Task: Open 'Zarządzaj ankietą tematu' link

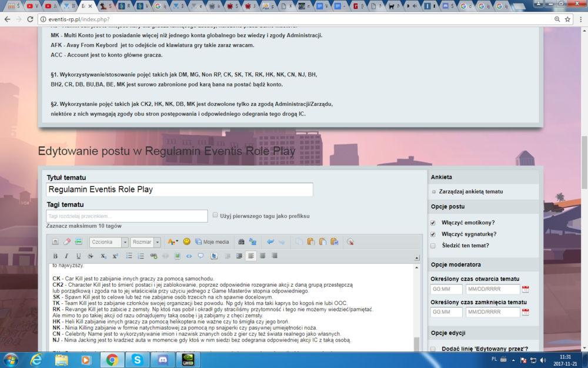Action: pyautogui.click(x=470, y=191)
